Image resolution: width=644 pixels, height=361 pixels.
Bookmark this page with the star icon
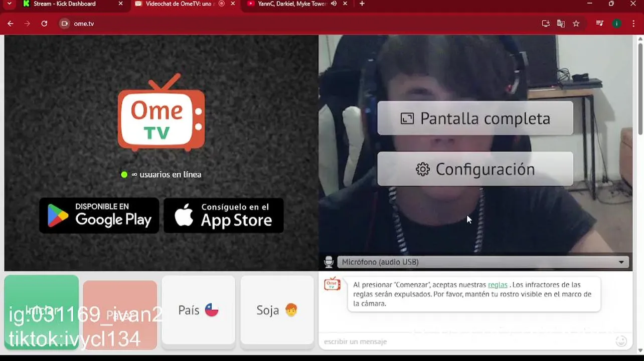click(576, 24)
